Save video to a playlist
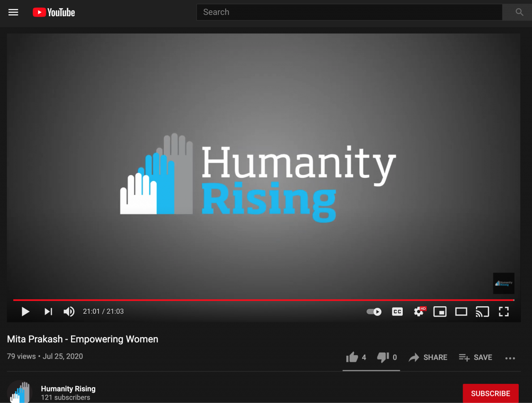 point(475,357)
